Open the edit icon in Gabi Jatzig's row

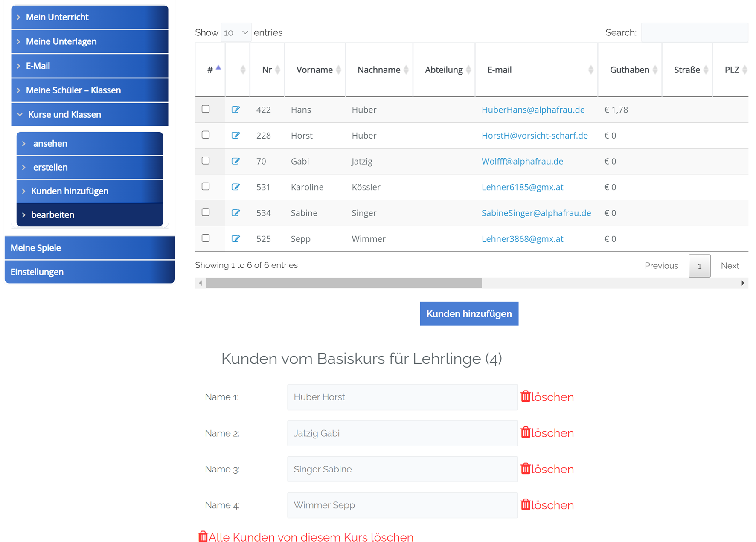(236, 161)
